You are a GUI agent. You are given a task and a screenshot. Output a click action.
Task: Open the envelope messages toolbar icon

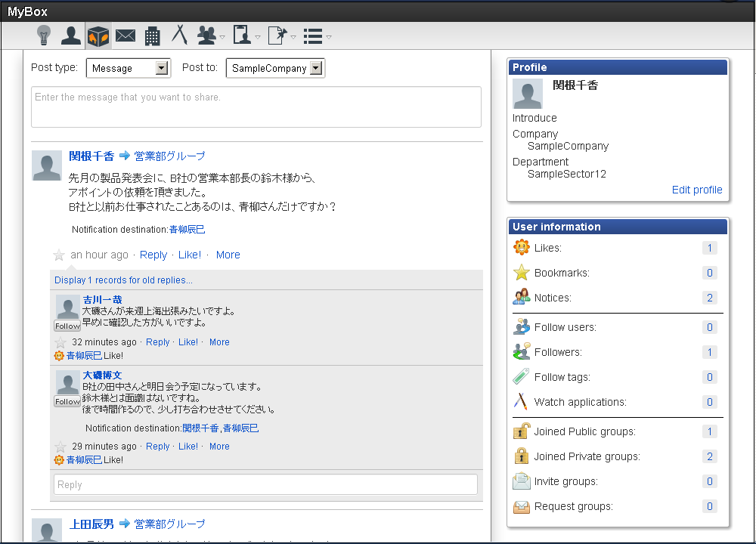(125, 36)
